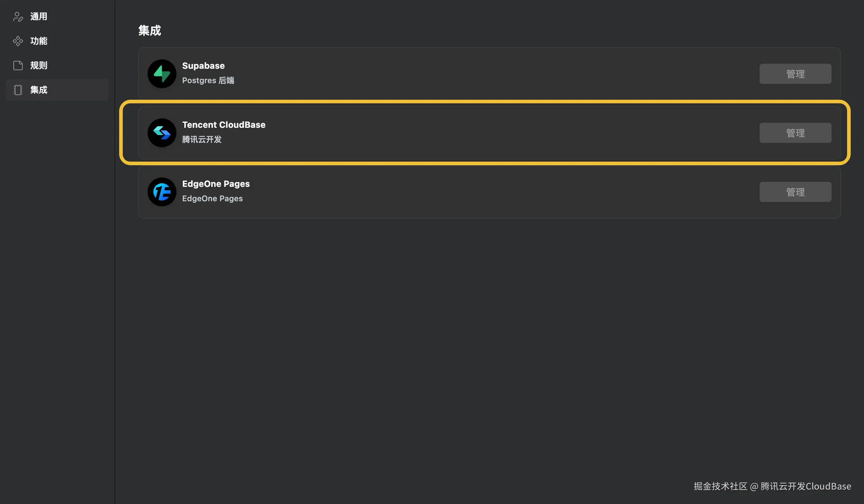Image resolution: width=864 pixels, height=504 pixels.
Task: Click the Postgres 后端 description text
Action: click(208, 81)
